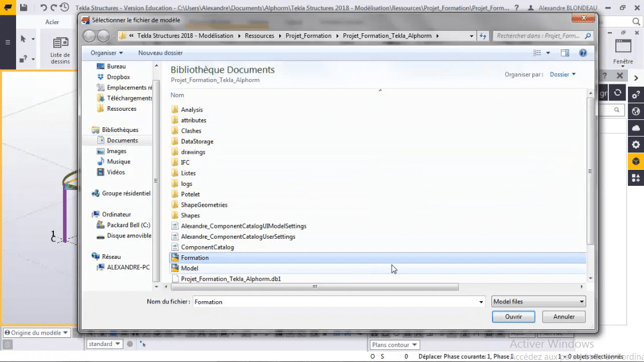The image size is (644, 362).
Task: Toggle the preview pane icon
Action: click(565, 53)
